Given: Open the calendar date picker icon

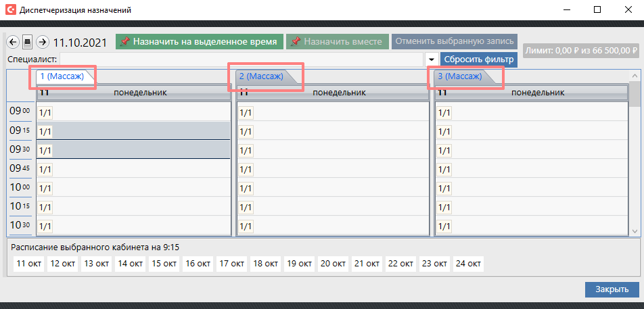Looking at the screenshot, I should [28, 42].
